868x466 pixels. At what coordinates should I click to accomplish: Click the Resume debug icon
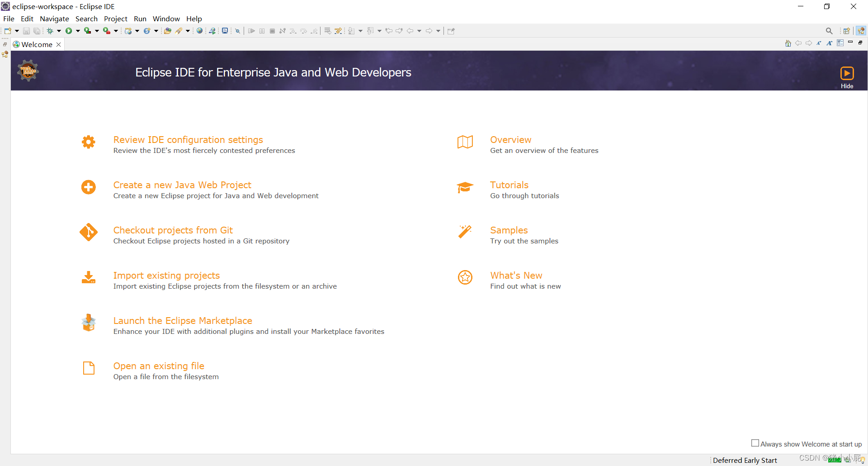tap(251, 31)
